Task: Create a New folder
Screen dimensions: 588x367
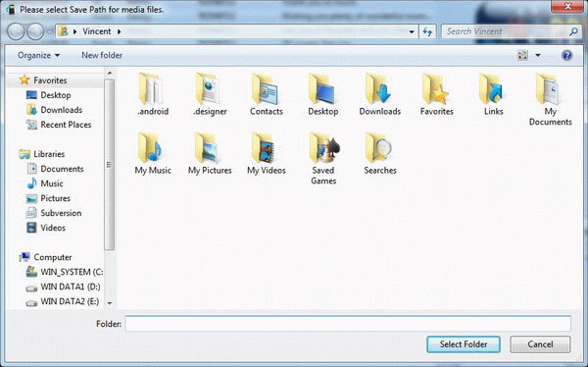Action: 102,55
